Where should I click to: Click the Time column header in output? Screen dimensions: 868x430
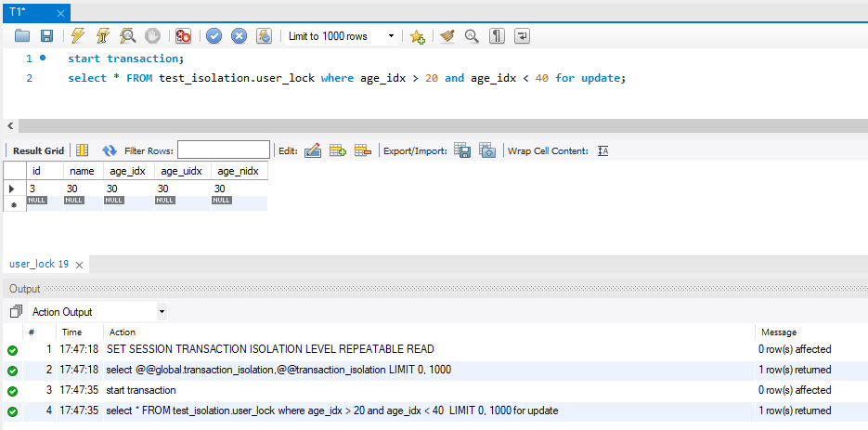[72, 332]
